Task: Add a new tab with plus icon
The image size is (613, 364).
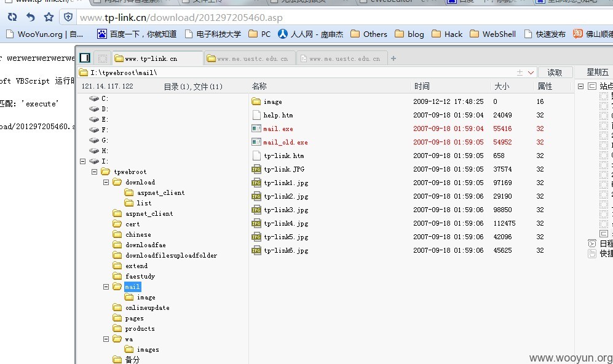Action: (x=394, y=58)
